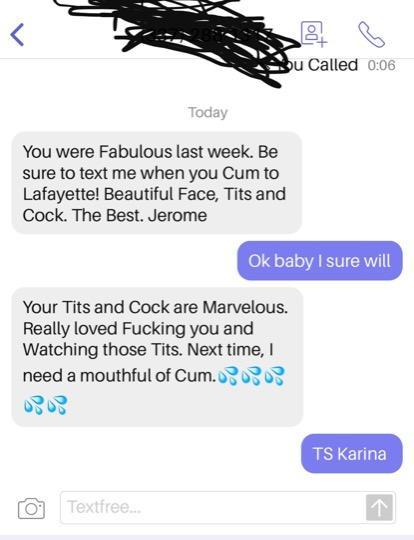Tap the send arrow button
The width and height of the screenshot is (414, 540).
point(379,507)
